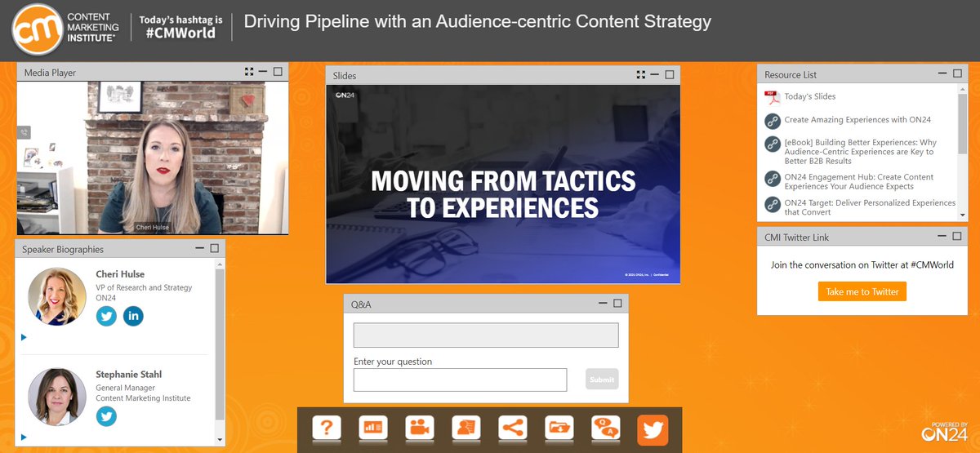Expand Cheri Hulse's biography arrow
The image size is (980, 453).
(24, 337)
